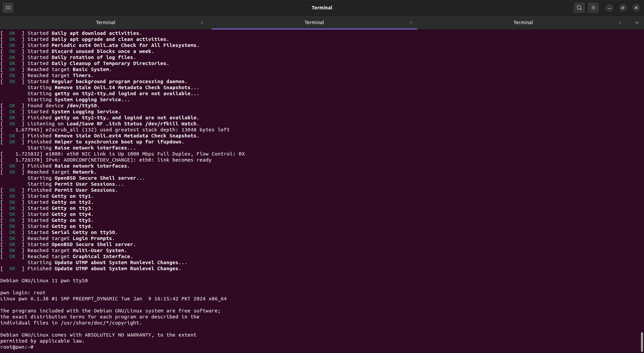Viewport: 644px width, 353px height.
Task: Select the word Debian in the login banner
Action: point(9,280)
